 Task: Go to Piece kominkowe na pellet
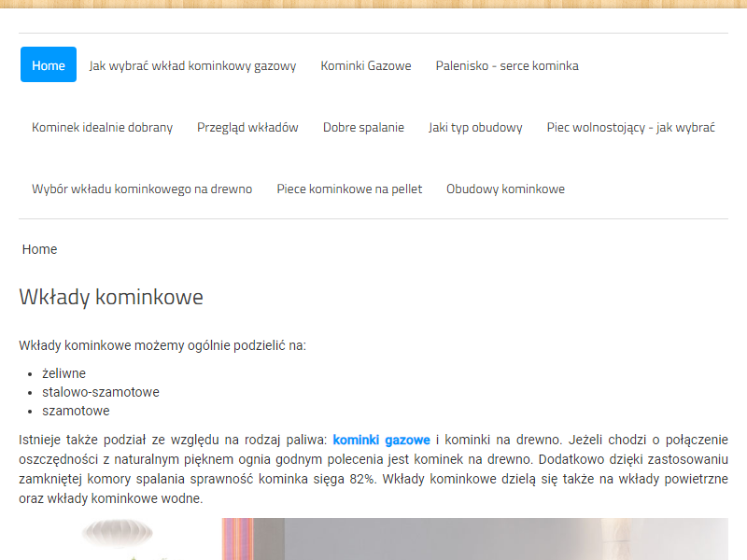click(349, 189)
